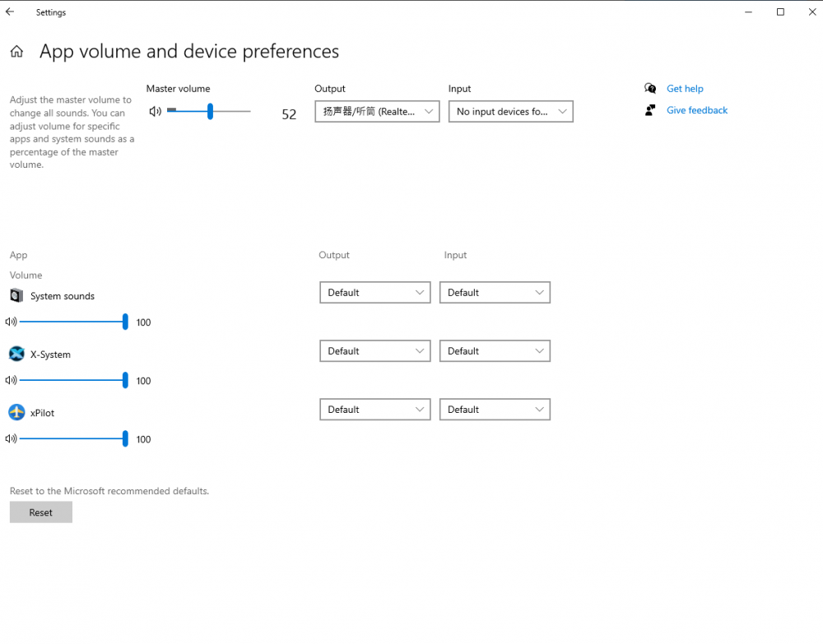Click the back arrow in Settings

click(10, 12)
